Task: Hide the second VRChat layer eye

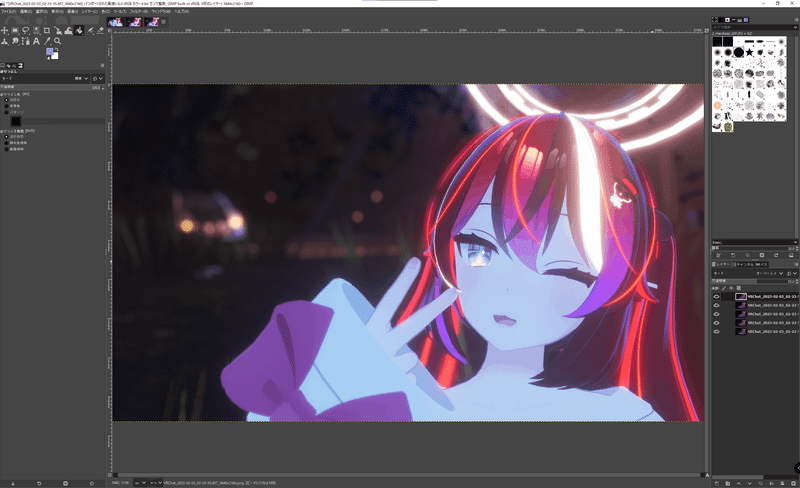Action: 716,305
